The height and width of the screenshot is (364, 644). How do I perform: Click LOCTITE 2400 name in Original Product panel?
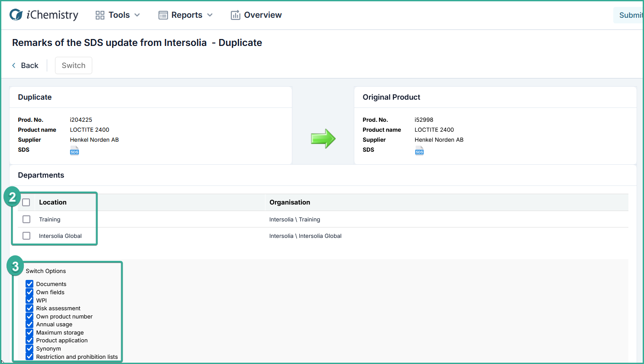[434, 130]
